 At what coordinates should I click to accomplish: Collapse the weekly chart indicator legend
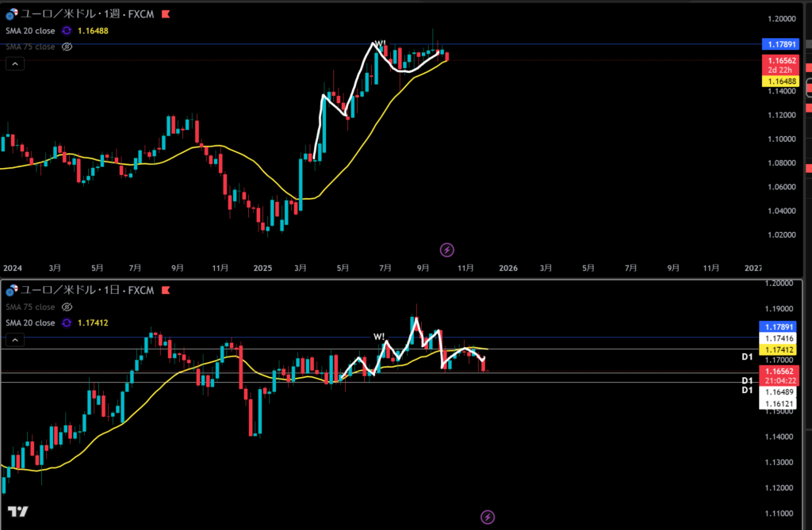14,63
